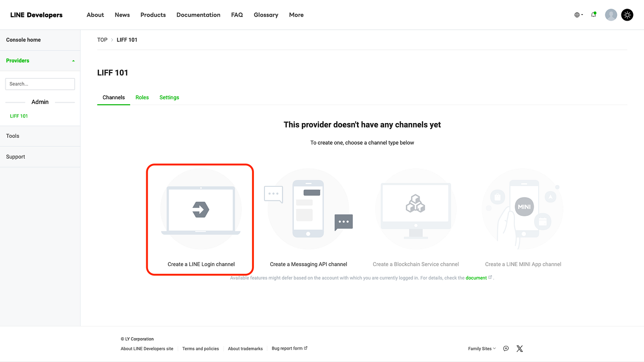Click Create a LINE MINI App channel label

pyautogui.click(x=523, y=264)
